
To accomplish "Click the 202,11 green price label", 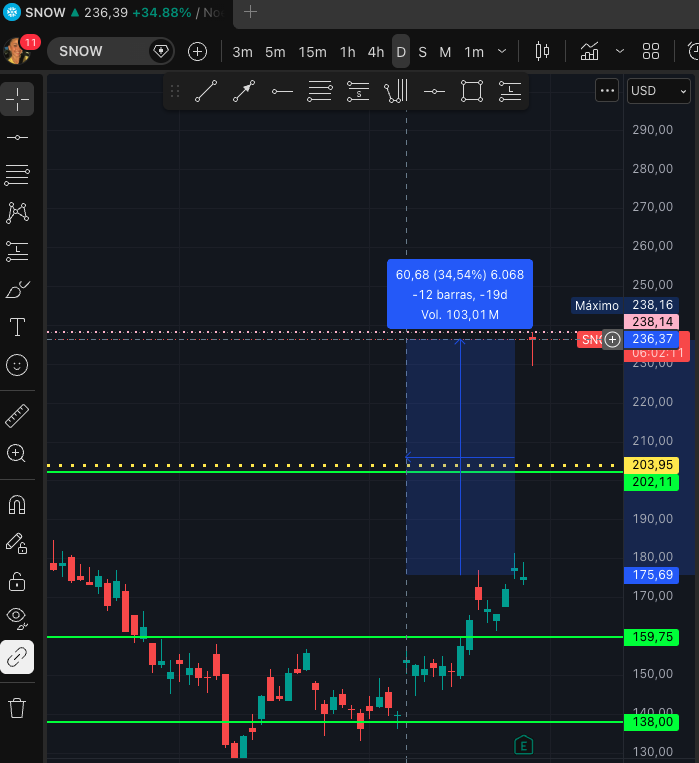I will [651, 482].
